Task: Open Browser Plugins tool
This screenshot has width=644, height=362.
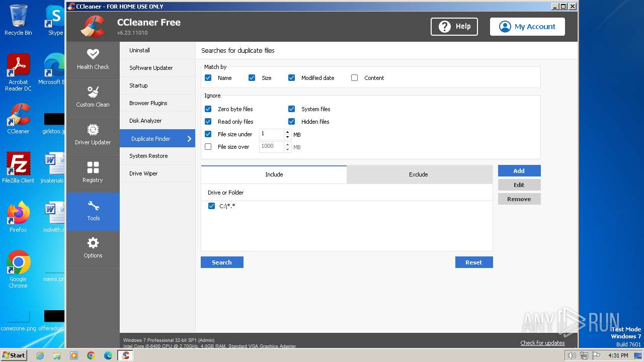Action: (157, 103)
